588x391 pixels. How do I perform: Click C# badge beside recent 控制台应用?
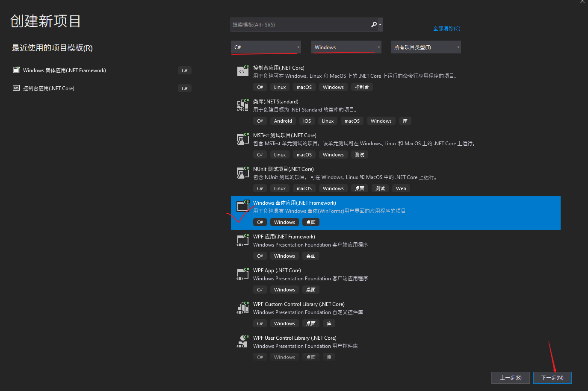click(x=185, y=88)
